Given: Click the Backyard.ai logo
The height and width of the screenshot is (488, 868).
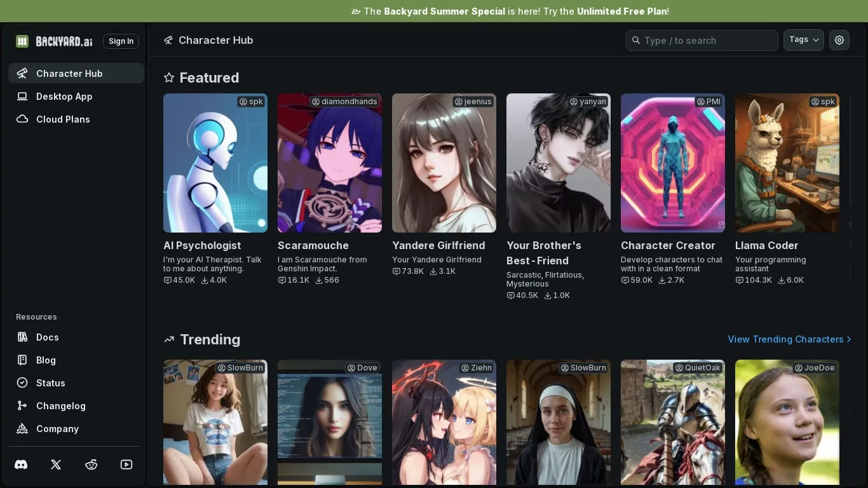Looking at the screenshot, I should (x=55, y=41).
